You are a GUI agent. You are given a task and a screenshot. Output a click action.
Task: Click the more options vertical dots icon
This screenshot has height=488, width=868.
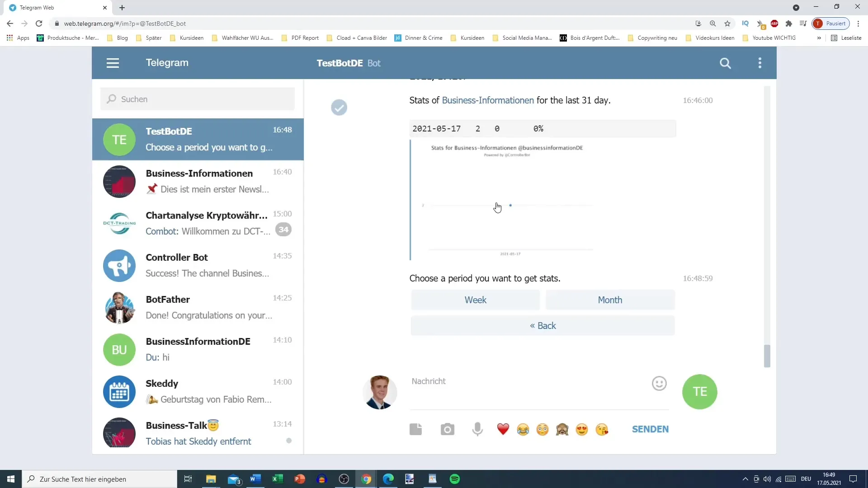click(761, 62)
